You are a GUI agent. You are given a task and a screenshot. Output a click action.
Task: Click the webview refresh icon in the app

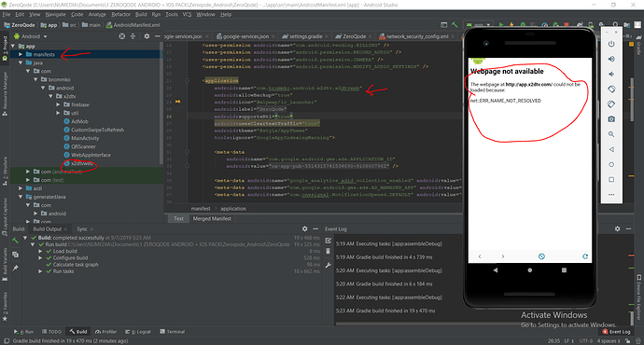[585, 256]
